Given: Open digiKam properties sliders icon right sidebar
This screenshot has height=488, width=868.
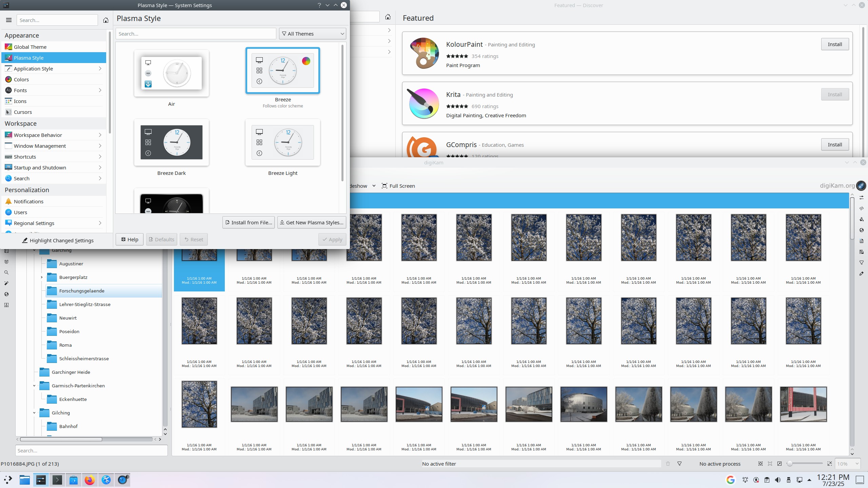Looking at the screenshot, I should coord(862,198).
